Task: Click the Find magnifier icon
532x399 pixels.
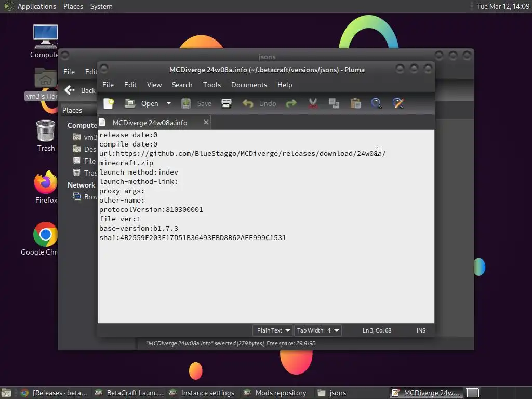Action: (377, 103)
